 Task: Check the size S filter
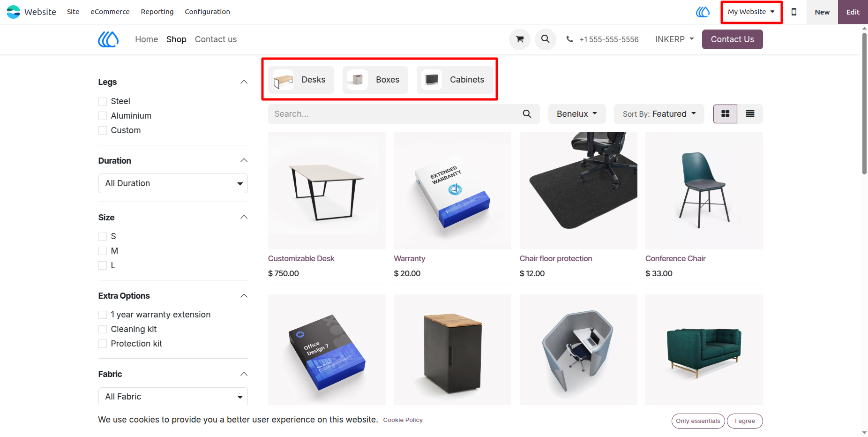click(x=103, y=236)
